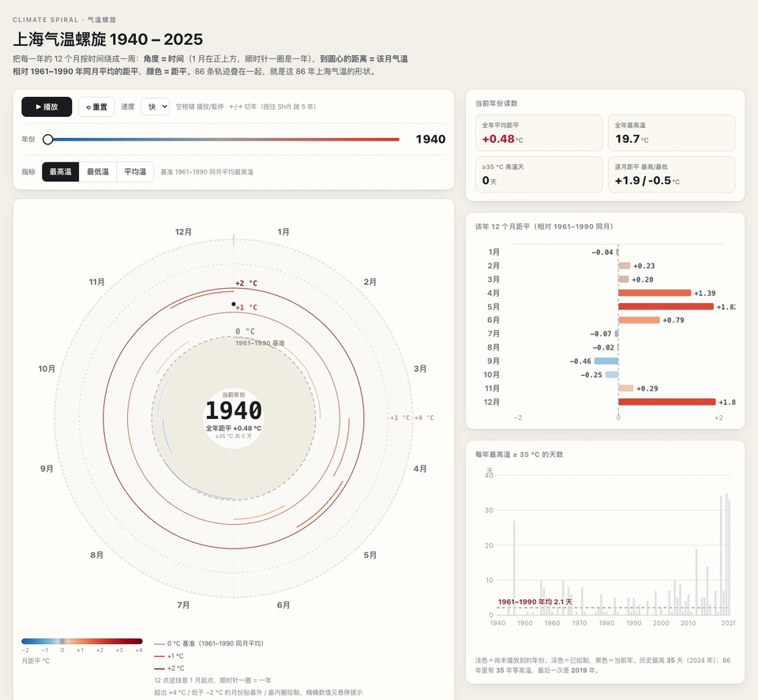
Task: Click the 1月 label on the spiral
Action: tap(283, 232)
